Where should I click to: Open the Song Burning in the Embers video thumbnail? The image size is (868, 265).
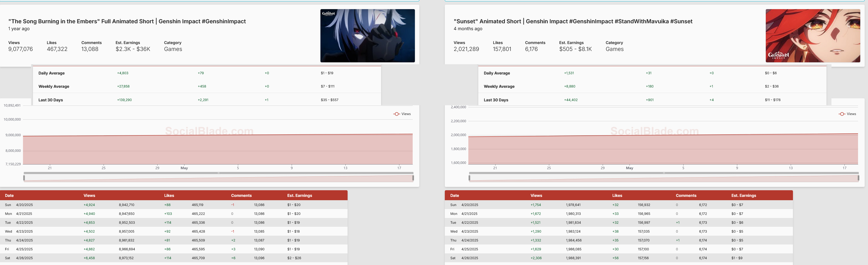coord(367,36)
